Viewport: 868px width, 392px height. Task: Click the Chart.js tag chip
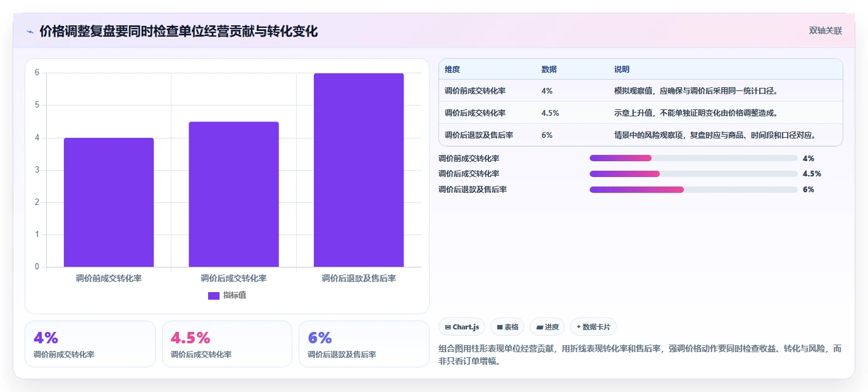point(462,327)
